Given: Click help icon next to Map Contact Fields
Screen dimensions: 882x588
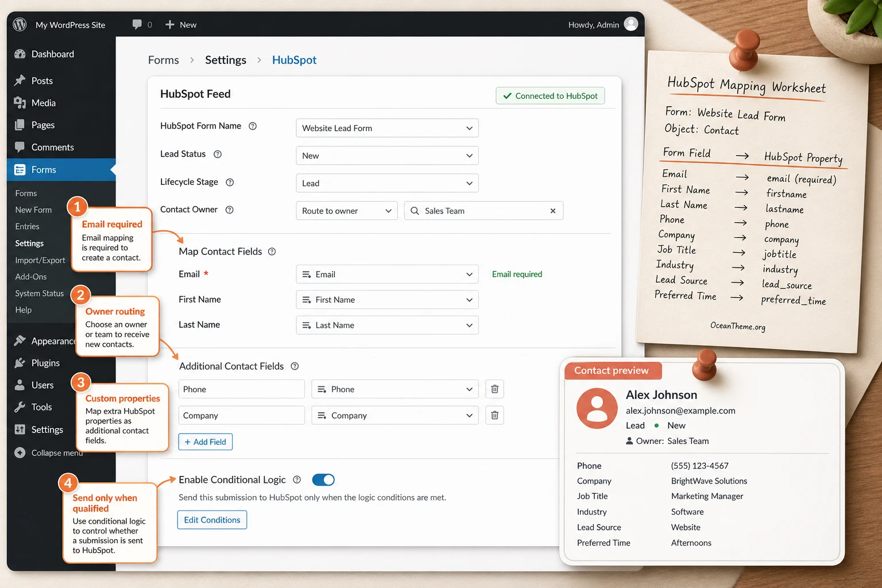Looking at the screenshot, I should coord(272,252).
